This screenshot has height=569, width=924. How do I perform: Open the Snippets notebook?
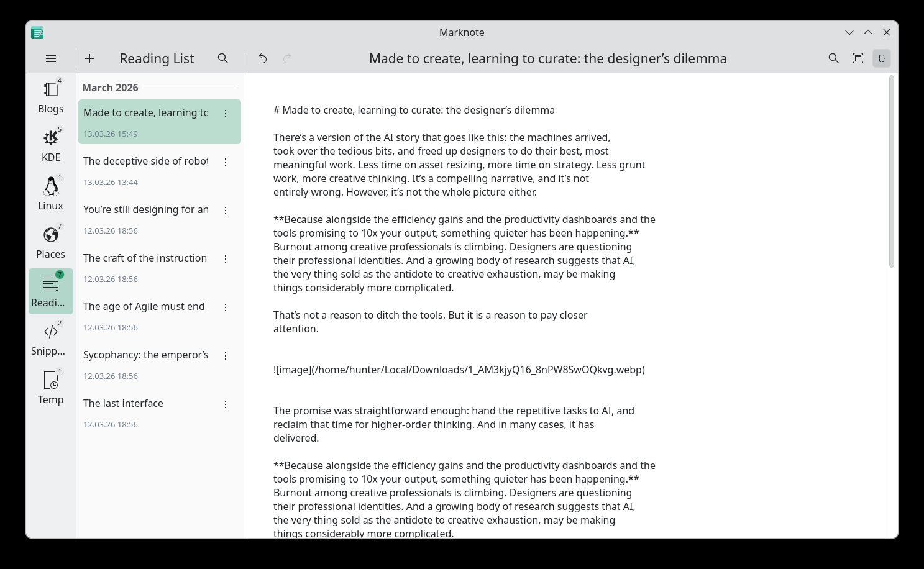tap(50, 338)
